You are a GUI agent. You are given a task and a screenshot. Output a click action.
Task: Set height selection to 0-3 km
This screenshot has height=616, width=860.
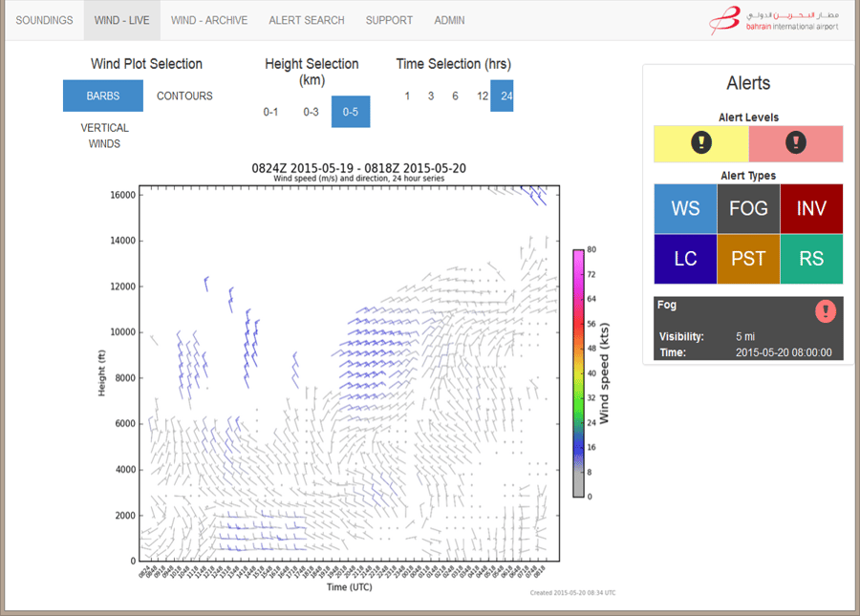click(311, 112)
